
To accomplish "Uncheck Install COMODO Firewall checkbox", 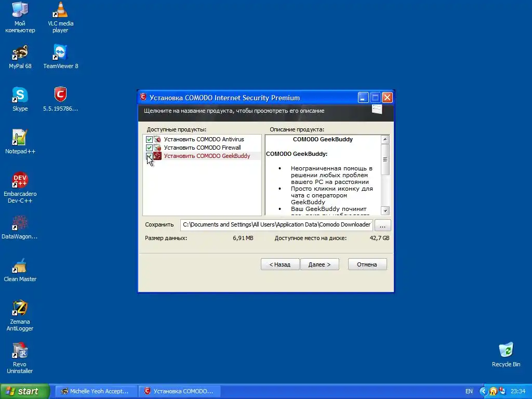I will click(x=149, y=148).
